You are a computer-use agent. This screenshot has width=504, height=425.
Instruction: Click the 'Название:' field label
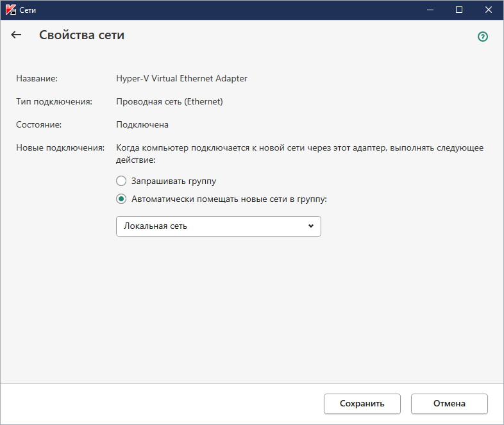(x=37, y=78)
